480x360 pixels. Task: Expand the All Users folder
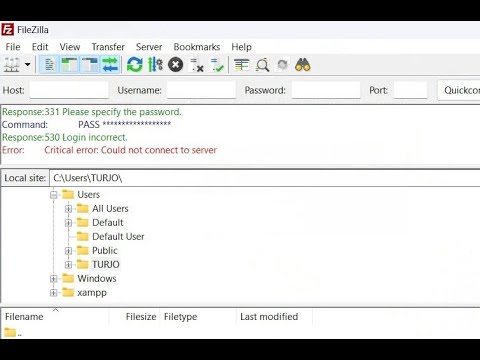(68, 209)
